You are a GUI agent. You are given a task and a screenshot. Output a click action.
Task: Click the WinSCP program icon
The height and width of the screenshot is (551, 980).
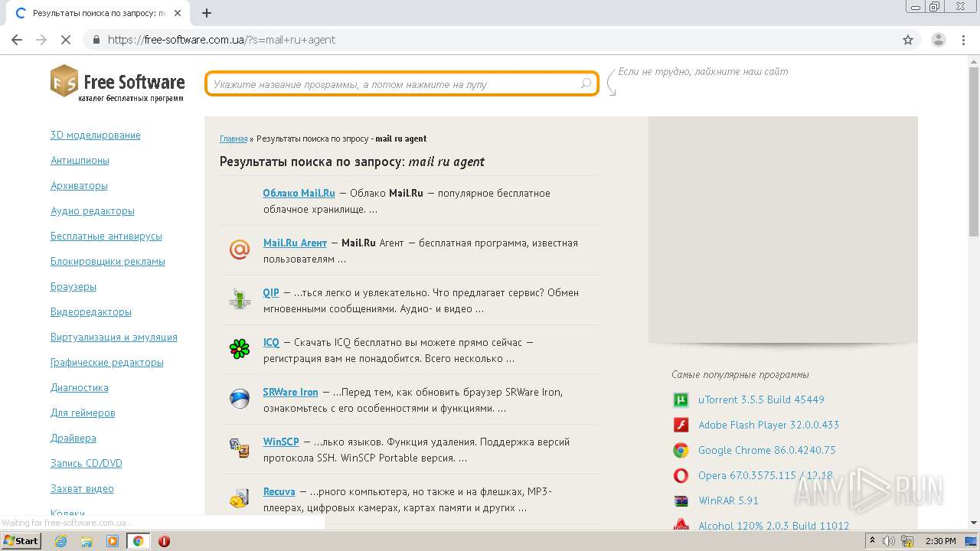coord(240,448)
